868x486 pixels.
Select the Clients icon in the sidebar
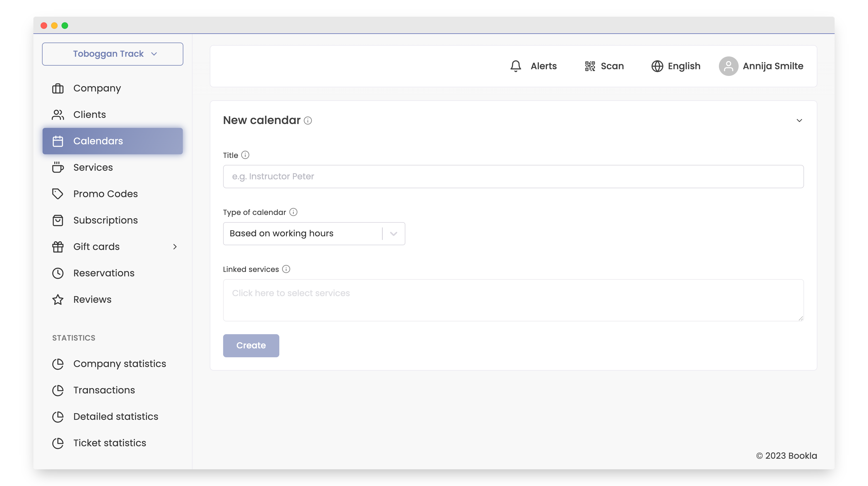tap(58, 115)
